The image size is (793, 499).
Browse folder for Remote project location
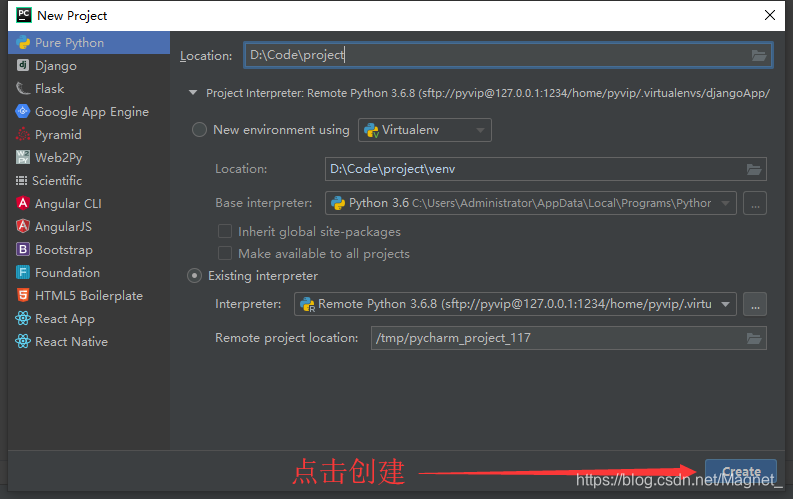coord(754,338)
